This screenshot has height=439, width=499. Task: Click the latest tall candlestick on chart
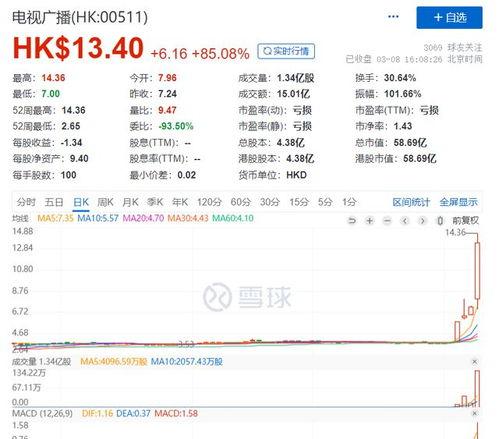(477, 271)
